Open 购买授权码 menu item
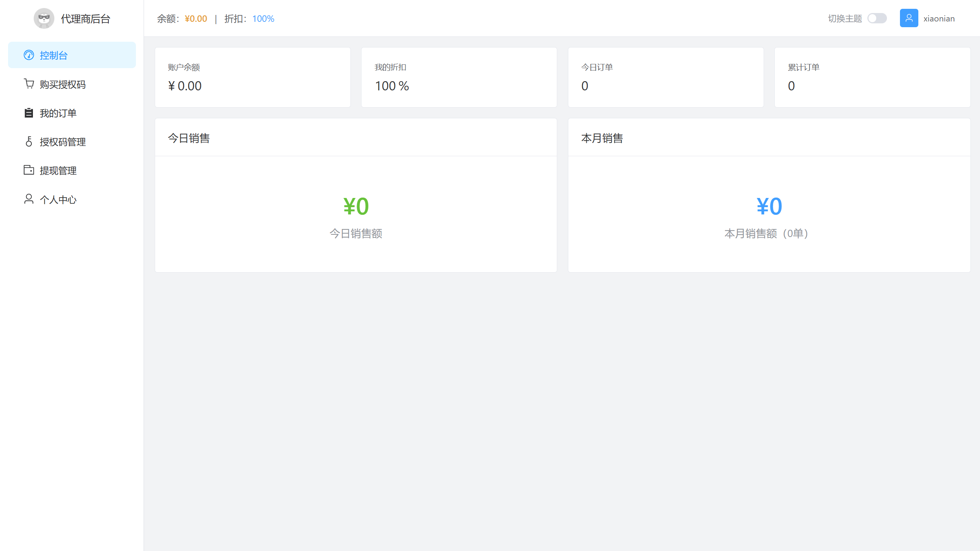This screenshot has height=551, width=980. (x=63, y=84)
